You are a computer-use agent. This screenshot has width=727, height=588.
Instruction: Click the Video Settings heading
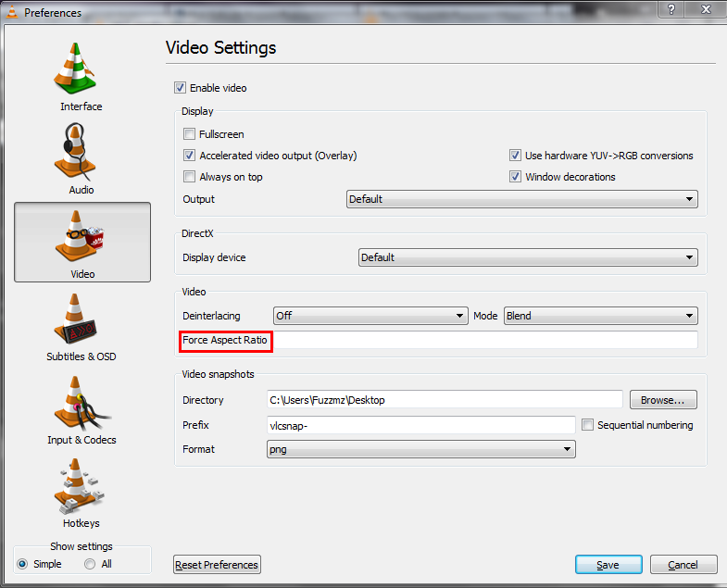tap(220, 48)
